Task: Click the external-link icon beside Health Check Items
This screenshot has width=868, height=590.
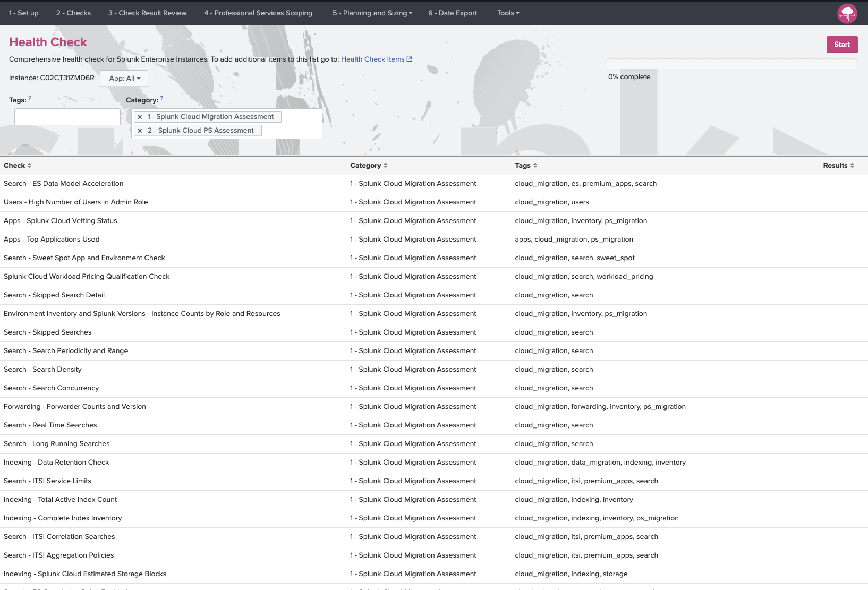Action: (x=409, y=59)
